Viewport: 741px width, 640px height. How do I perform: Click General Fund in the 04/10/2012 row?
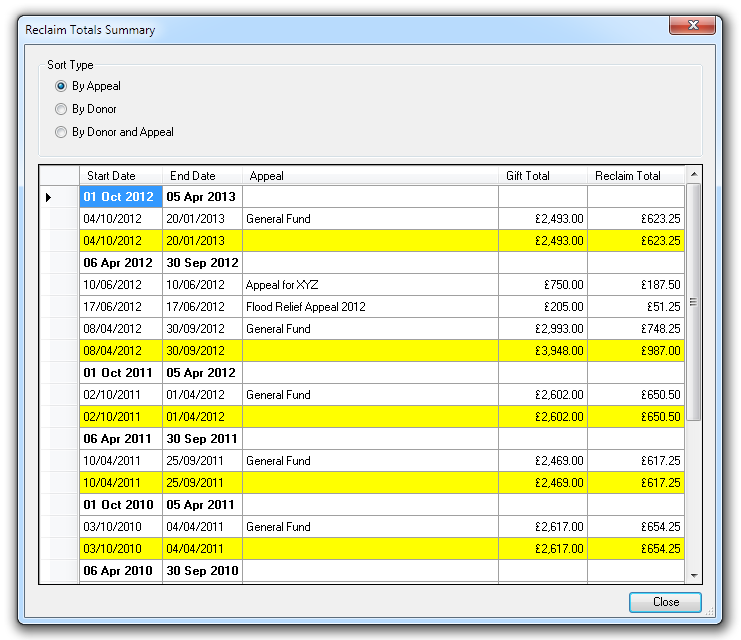click(x=370, y=219)
